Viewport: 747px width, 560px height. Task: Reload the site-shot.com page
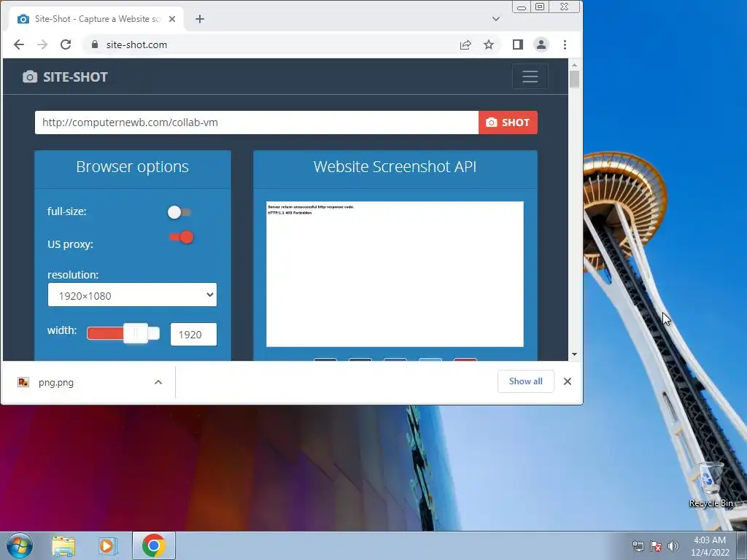pos(65,44)
